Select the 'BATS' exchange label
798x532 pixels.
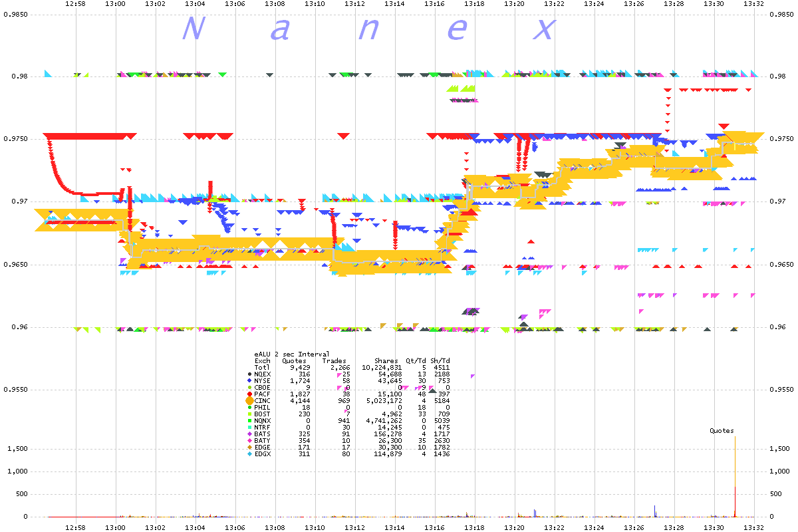click(x=263, y=434)
